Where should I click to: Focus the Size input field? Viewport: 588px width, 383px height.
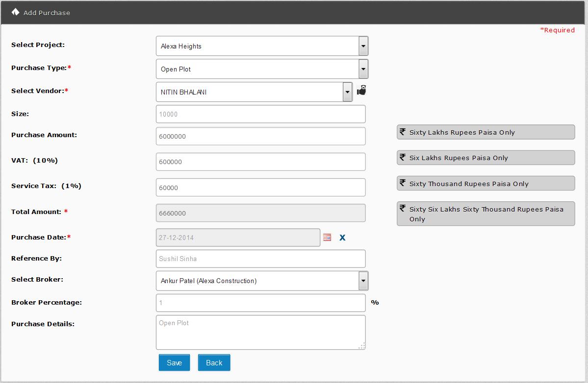click(x=260, y=114)
